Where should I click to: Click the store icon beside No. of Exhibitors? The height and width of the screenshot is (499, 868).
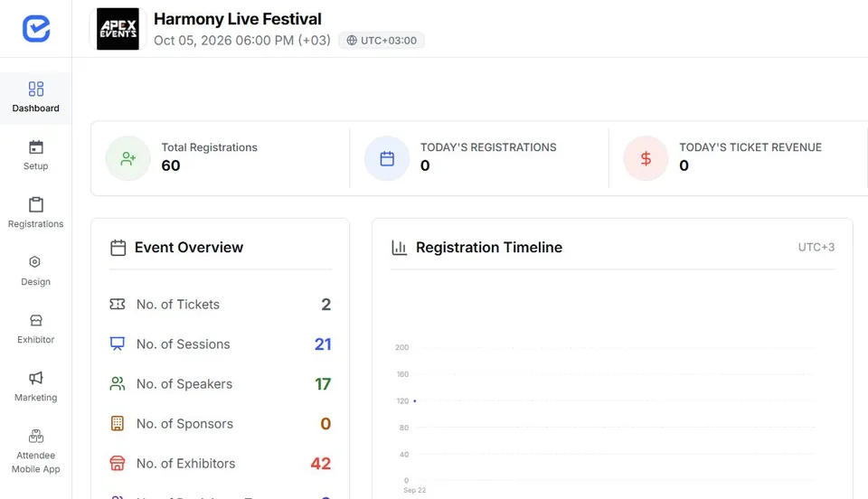click(x=118, y=463)
